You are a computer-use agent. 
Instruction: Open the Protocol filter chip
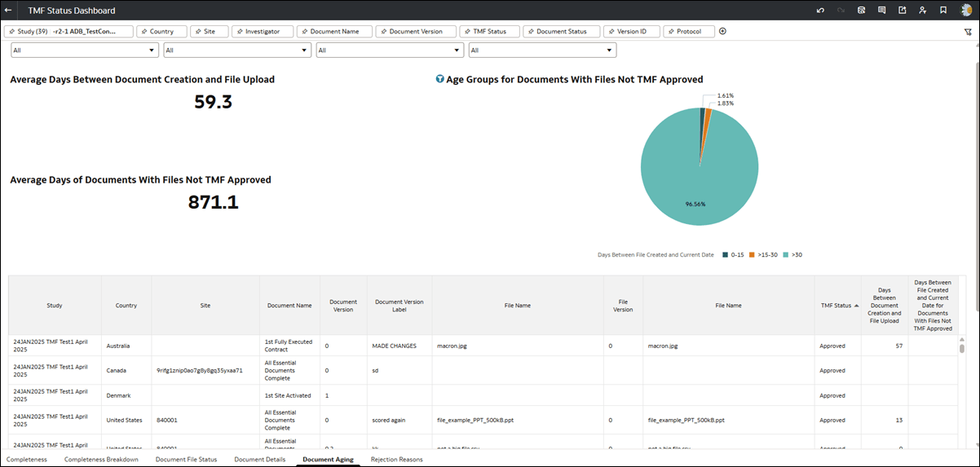pyautogui.click(x=690, y=32)
